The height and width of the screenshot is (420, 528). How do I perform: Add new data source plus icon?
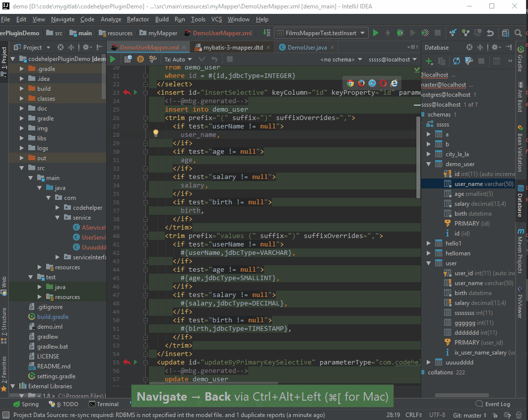click(429, 61)
